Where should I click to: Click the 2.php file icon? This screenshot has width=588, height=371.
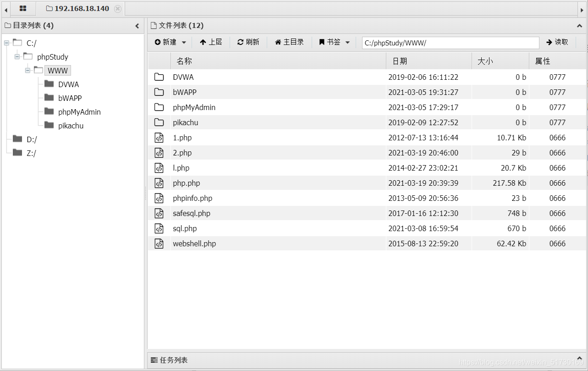(159, 153)
